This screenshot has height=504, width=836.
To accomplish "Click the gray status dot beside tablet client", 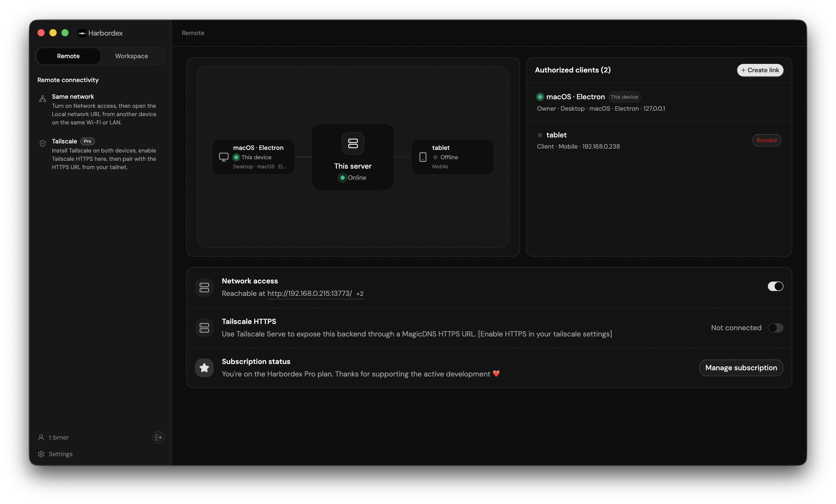I will point(540,135).
